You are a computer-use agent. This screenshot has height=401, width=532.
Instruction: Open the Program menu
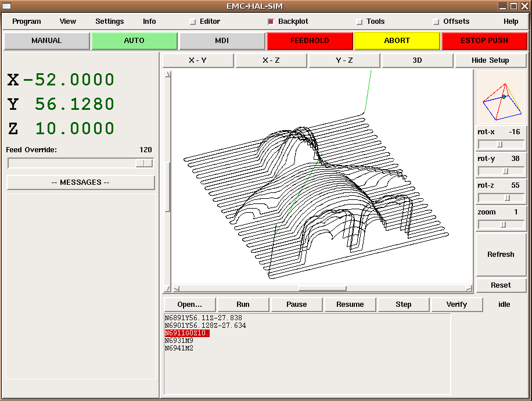tap(27, 22)
